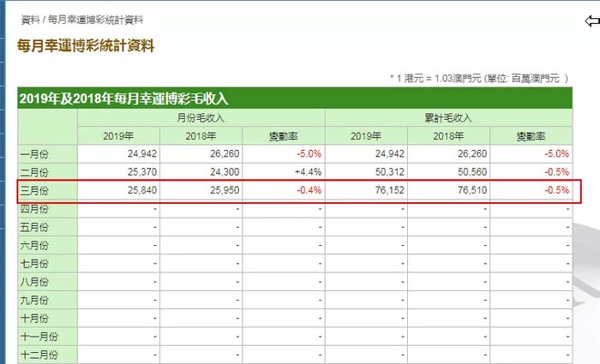Click the 變動率 header under 累計毛收入

(531, 136)
